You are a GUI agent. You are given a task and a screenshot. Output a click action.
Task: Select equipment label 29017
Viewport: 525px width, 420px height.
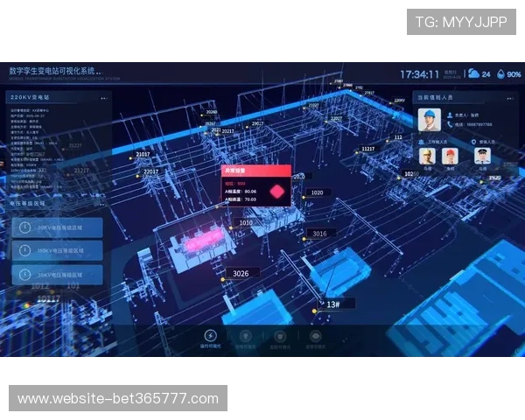257,123
